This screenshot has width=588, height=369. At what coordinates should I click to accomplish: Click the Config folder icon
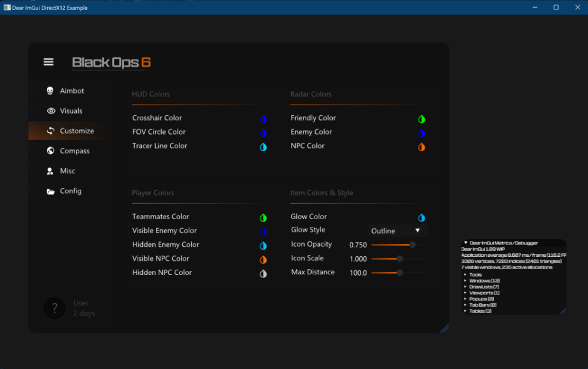coord(51,191)
